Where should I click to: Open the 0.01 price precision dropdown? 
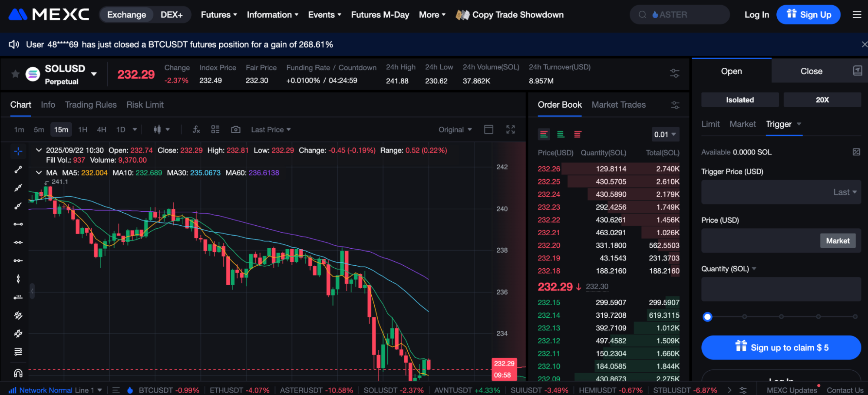point(665,135)
